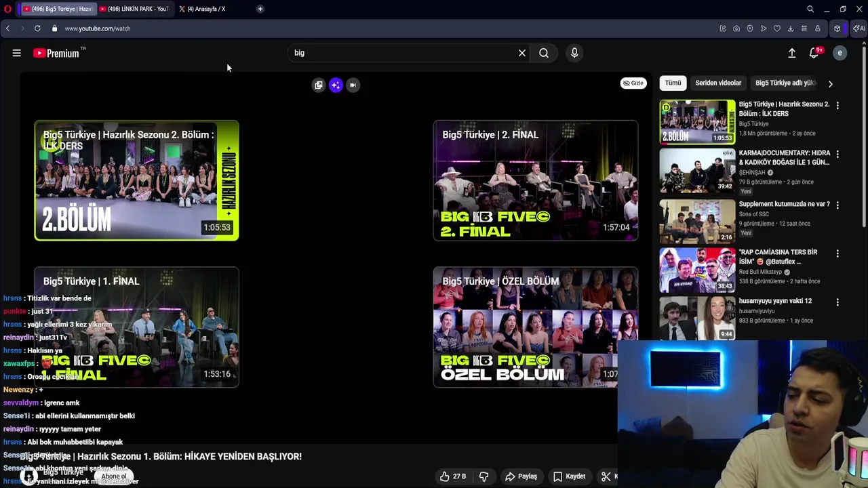Click the browser address bar URL
The height and width of the screenshot is (488, 868).
pyautogui.click(x=98, y=28)
